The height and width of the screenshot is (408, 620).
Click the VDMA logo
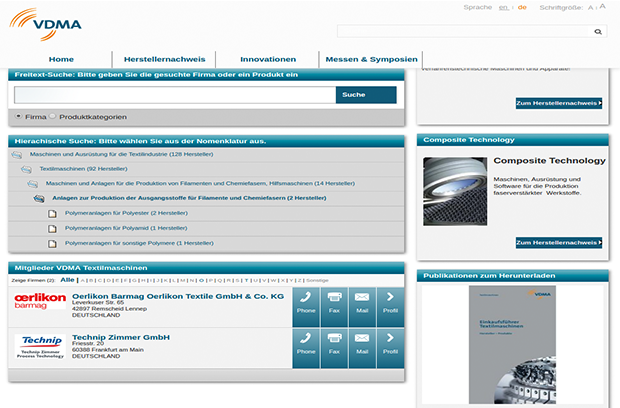45,25
